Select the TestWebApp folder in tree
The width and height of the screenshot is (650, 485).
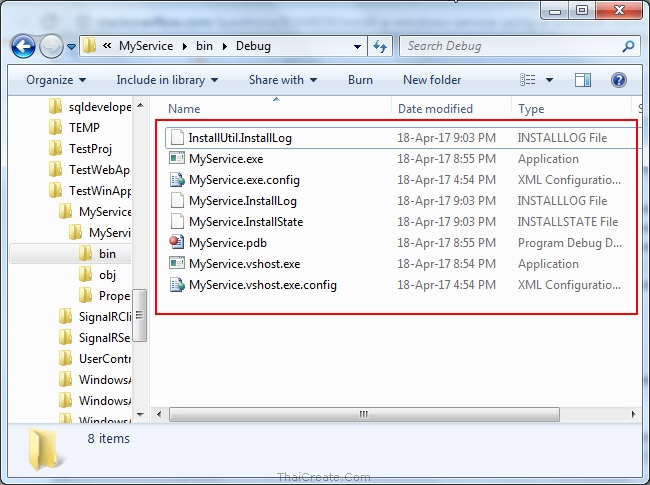89,170
